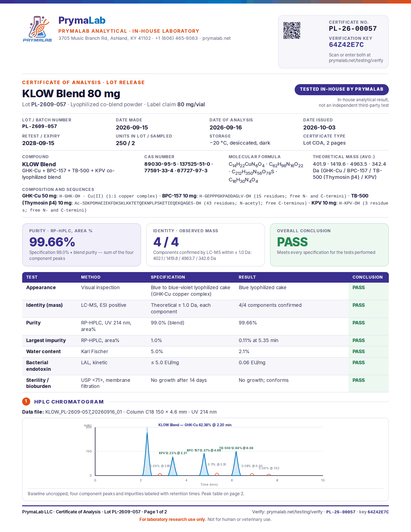Click the large PASS in Overall Conclusion card
Screen dimensions: 411x532
pyautogui.click(x=292, y=242)
